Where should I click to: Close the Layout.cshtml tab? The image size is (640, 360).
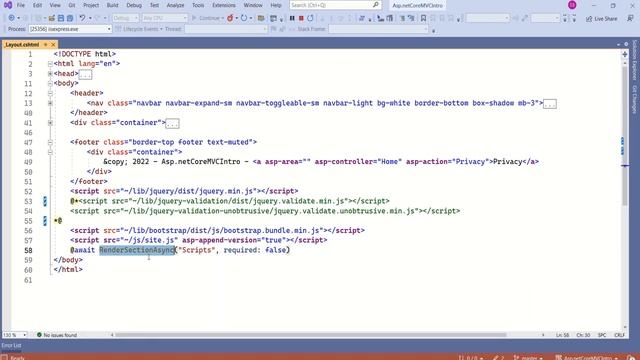point(53,44)
